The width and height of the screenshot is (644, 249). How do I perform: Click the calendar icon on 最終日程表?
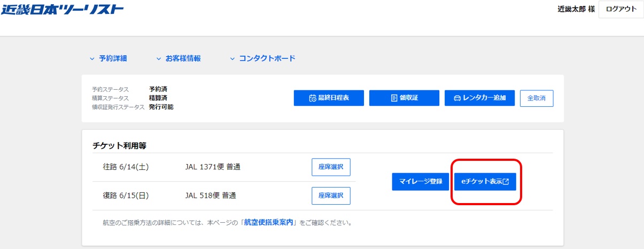coord(313,98)
